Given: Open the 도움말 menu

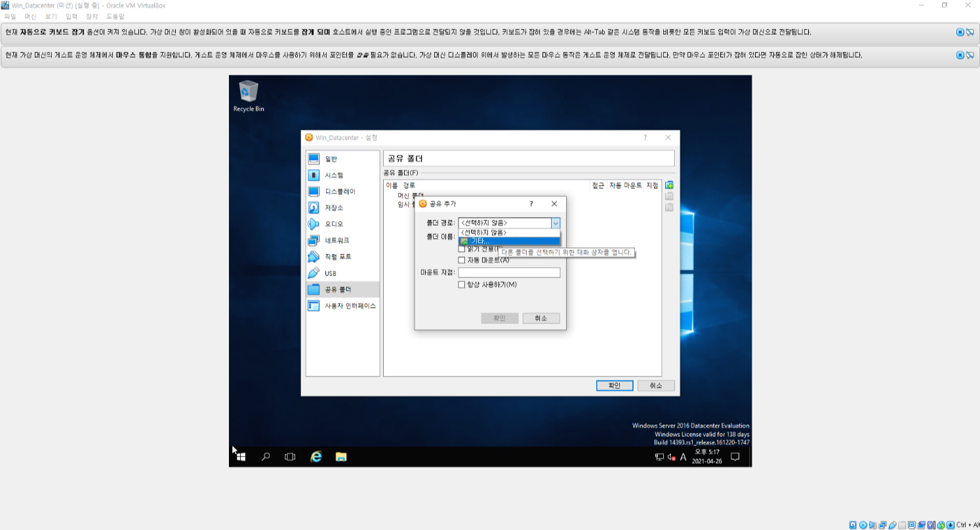Looking at the screenshot, I should [x=115, y=16].
